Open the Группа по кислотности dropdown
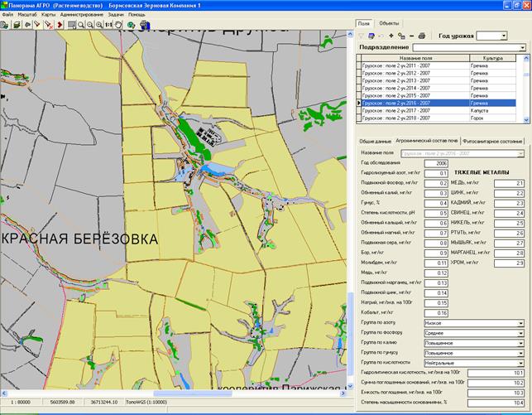 point(520,363)
